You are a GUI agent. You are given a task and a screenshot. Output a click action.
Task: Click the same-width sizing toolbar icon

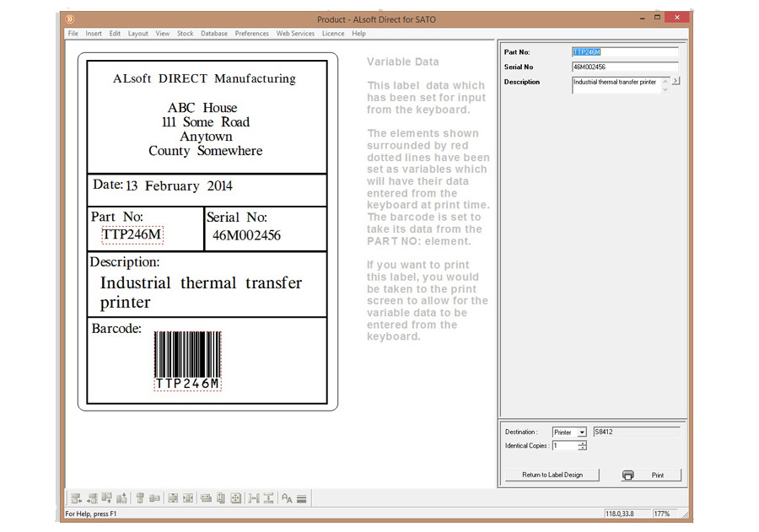pos(206,498)
